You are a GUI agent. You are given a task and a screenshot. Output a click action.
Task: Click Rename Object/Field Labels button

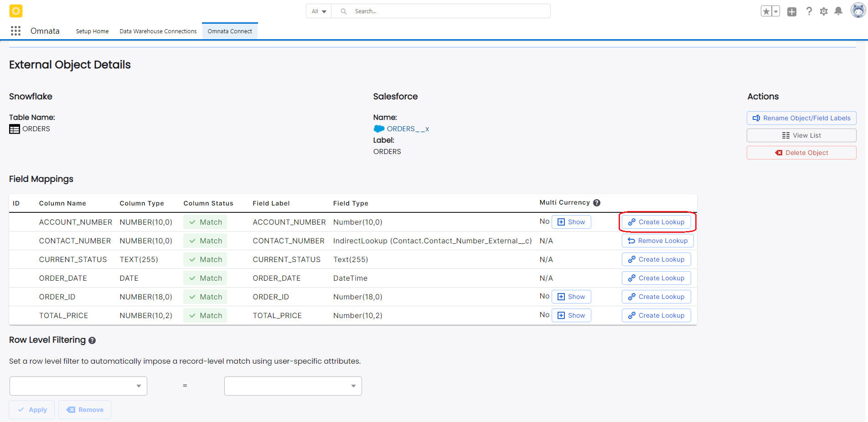801,118
